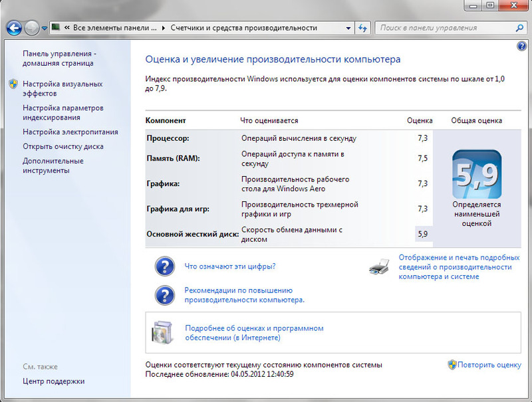Click the printer icon for detailed report

pos(378,267)
